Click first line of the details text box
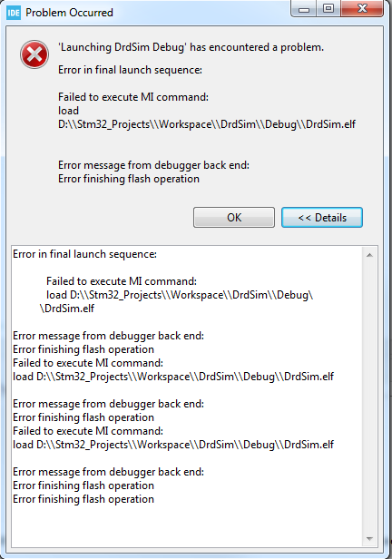 [x=84, y=254]
